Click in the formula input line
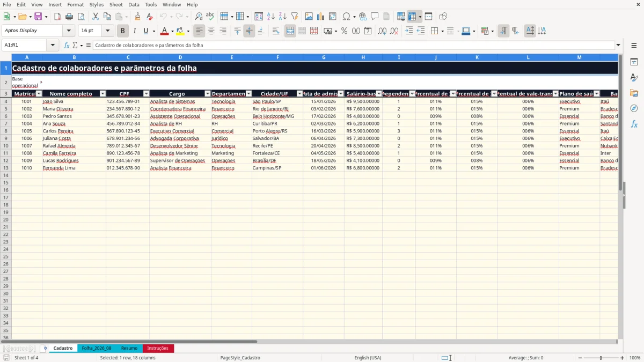644x362 pixels. tap(354, 45)
